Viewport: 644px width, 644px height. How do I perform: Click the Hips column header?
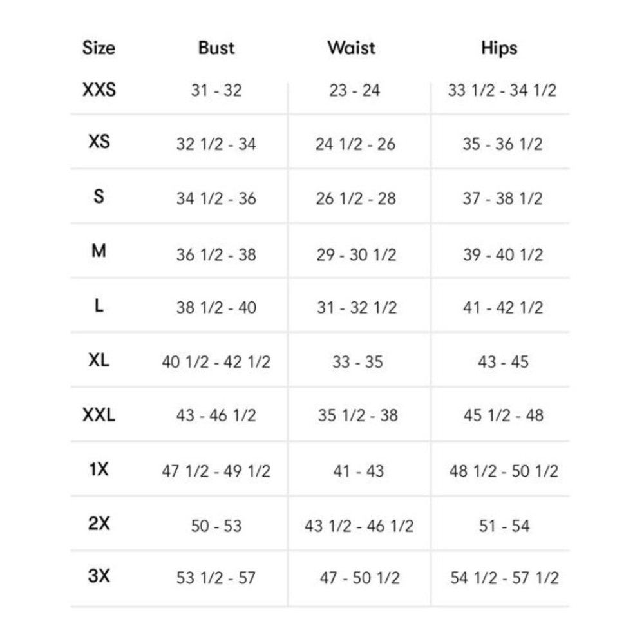pyautogui.click(x=499, y=48)
